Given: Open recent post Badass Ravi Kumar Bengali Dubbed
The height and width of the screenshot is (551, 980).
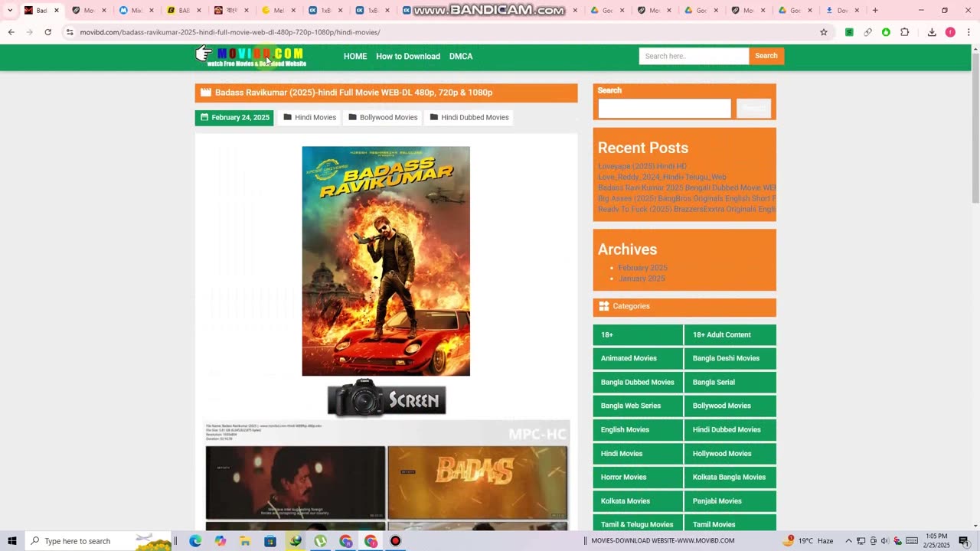Looking at the screenshot, I should point(687,187).
